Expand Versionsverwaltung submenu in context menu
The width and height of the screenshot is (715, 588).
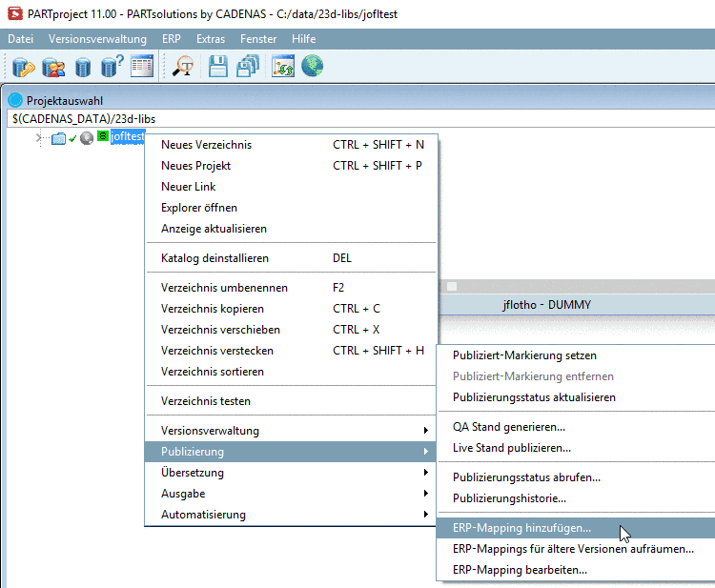(291, 431)
